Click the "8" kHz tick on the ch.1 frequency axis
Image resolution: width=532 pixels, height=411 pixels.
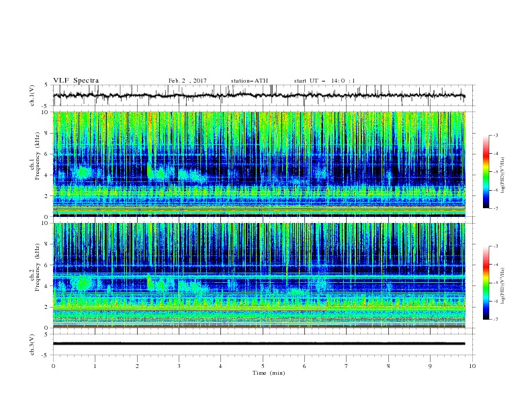pyautogui.click(x=47, y=133)
